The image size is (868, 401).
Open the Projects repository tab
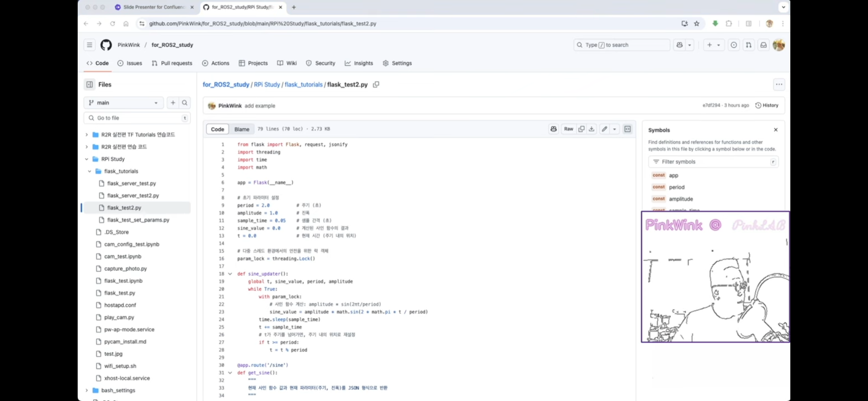pos(253,63)
